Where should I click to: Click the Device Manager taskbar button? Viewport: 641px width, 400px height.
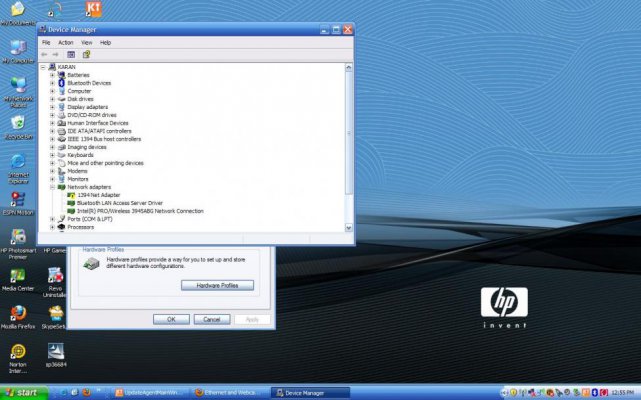311,393
